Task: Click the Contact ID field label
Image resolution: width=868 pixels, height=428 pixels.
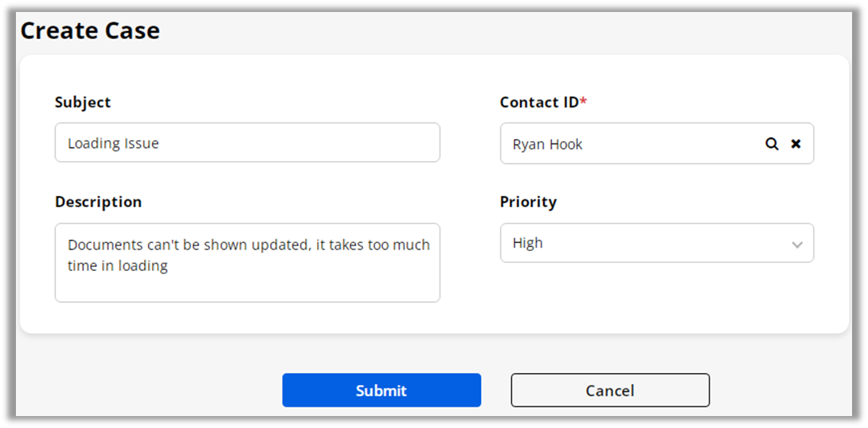Action: click(539, 103)
